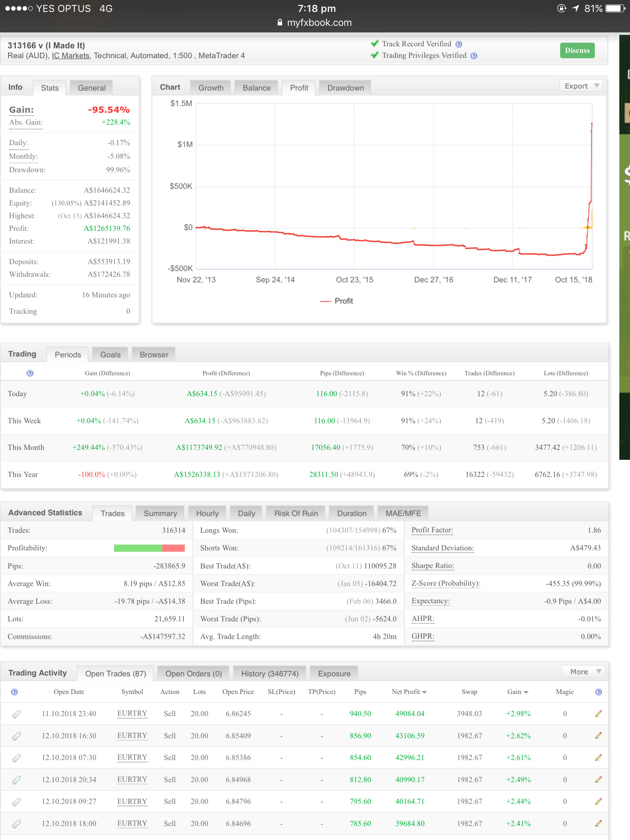Click the Trading Privileges Verified green checkmark
Viewport: 630px width, 840px height.
pos(374,55)
